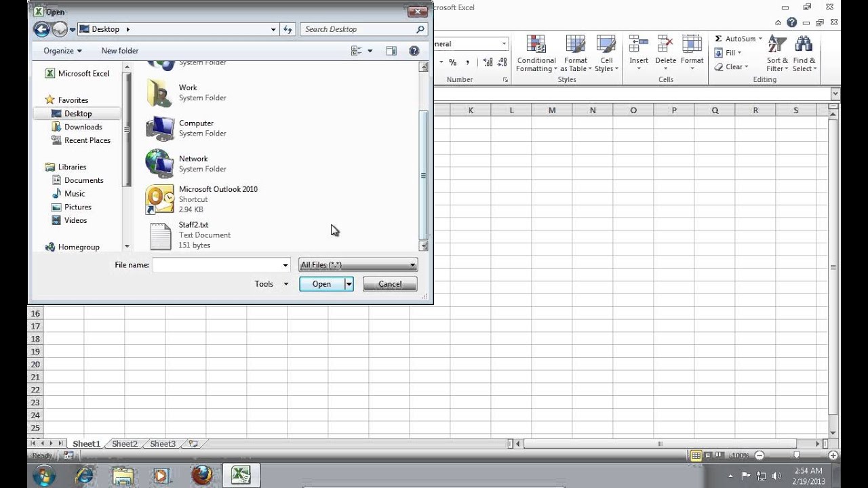868x488 pixels.
Task: Click the Percent Style button in ribbon
Action: [x=452, y=62]
